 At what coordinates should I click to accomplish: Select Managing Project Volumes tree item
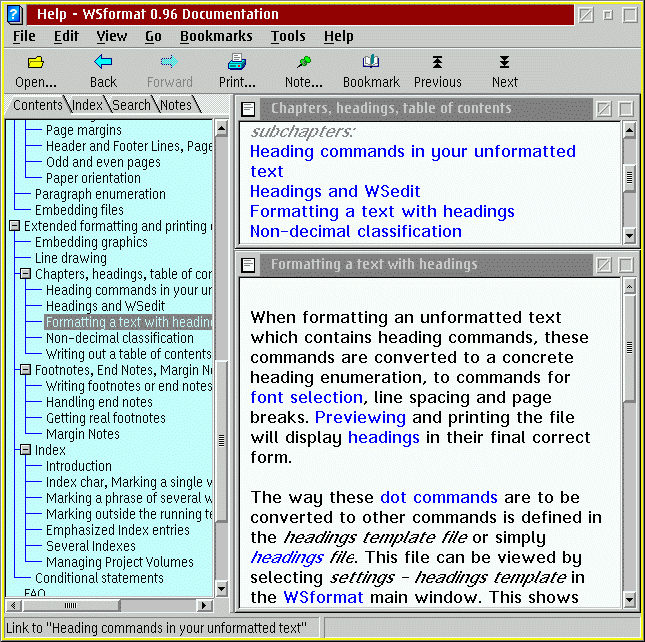120,562
